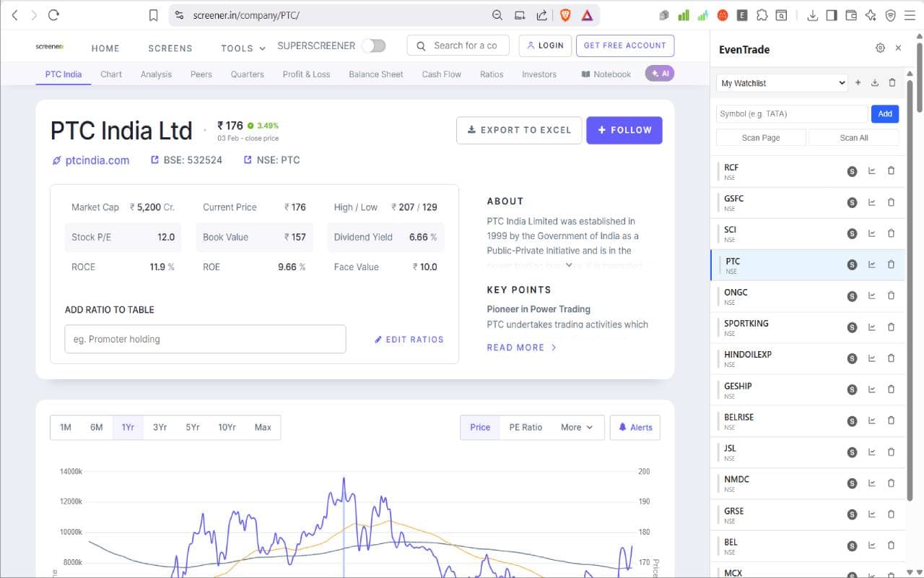Select the 5Yr chart range
The height and width of the screenshot is (578, 924).
[193, 427]
